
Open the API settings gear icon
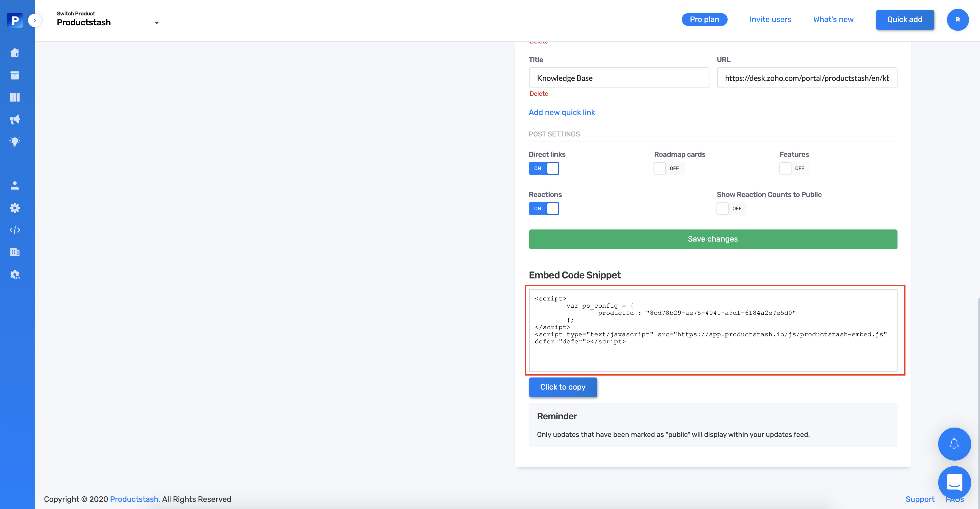tap(15, 275)
